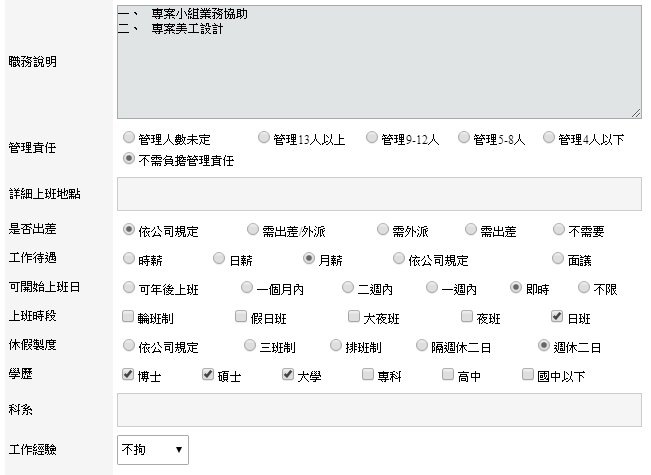Click the 科系 input field
This screenshot has height=475, width=651.
[378, 410]
